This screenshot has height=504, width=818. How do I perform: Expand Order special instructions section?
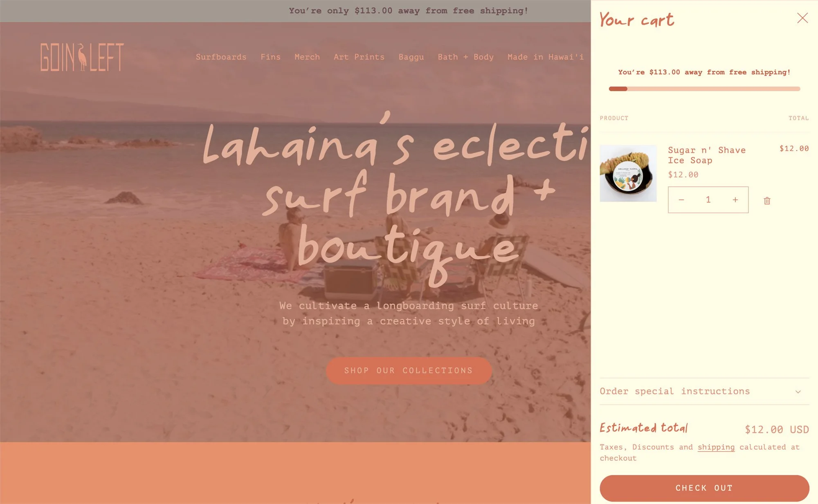click(704, 391)
